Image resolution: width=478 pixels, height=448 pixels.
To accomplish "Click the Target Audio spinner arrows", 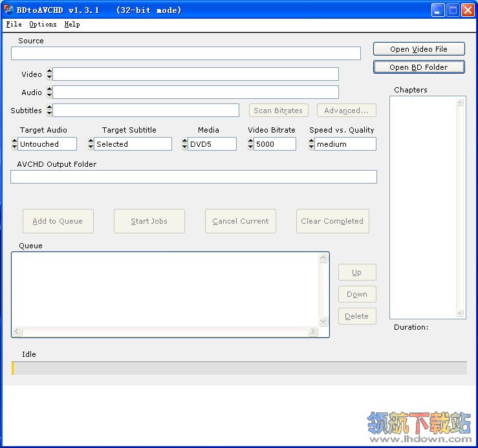I will pyautogui.click(x=14, y=144).
